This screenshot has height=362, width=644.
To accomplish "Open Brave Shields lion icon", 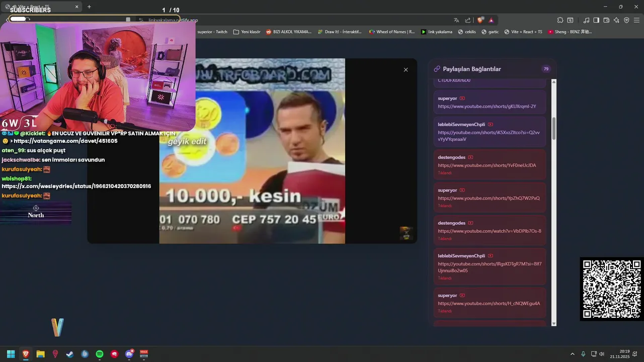I will click(x=480, y=20).
